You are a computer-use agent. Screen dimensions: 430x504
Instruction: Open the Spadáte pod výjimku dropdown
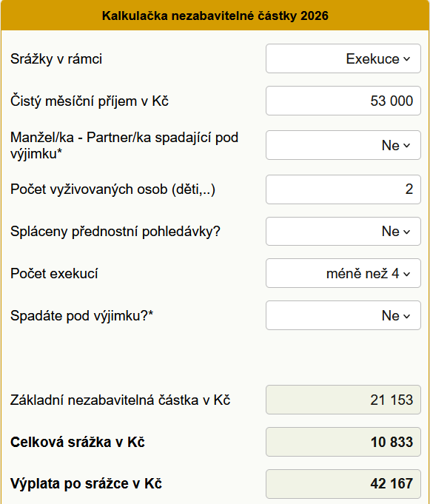(x=343, y=315)
